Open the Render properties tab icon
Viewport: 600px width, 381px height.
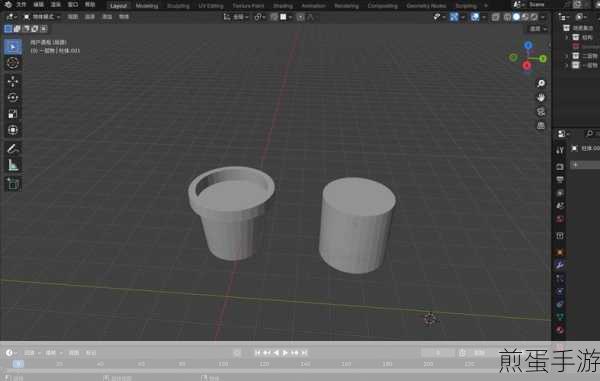(560, 167)
